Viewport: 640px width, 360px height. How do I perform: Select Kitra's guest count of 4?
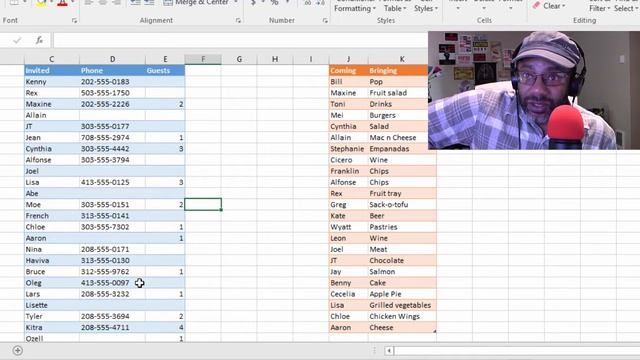[x=165, y=327]
